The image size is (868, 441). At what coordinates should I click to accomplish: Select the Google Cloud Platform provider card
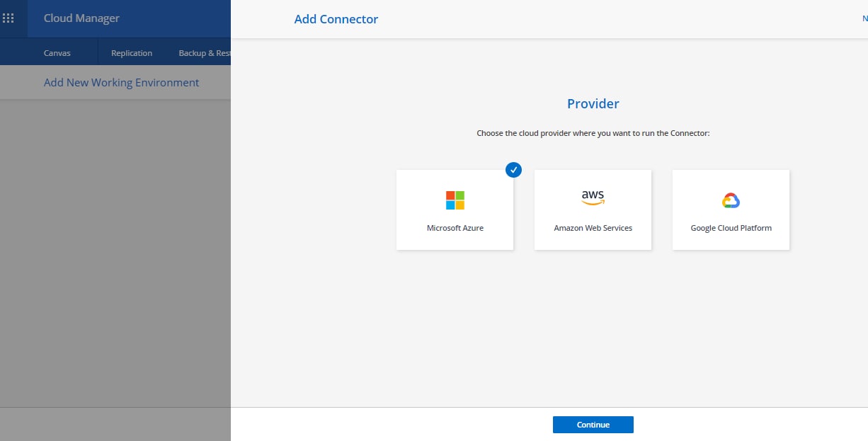click(731, 210)
